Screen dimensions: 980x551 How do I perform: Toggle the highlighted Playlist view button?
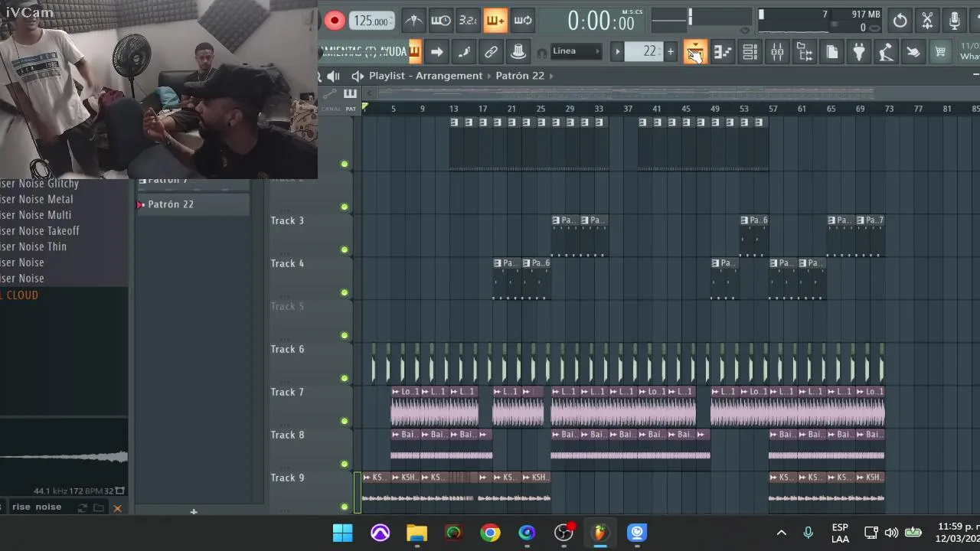695,52
